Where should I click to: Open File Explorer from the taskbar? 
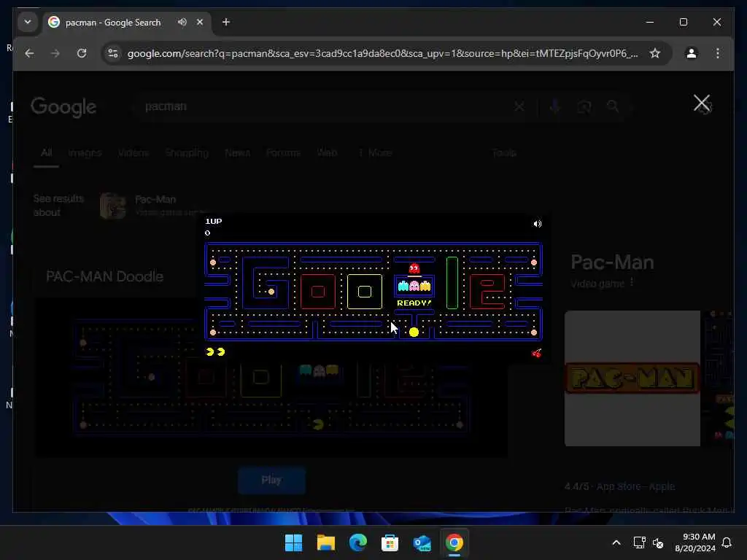tap(326, 542)
